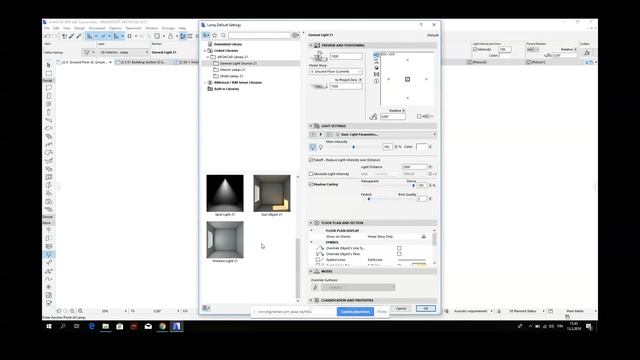640x360 pixels.
Task: Click the Main Intensity slider handle
Action: click(353, 147)
